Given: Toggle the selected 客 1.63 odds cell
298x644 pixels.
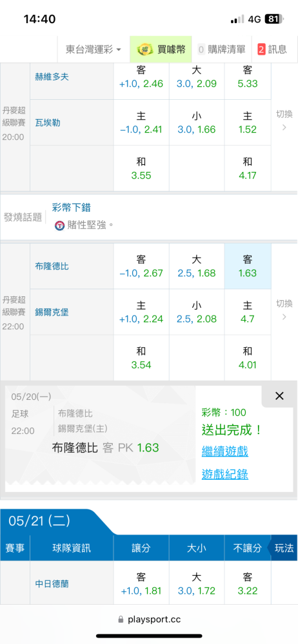Looking at the screenshot, I should (x=248, y=266).
